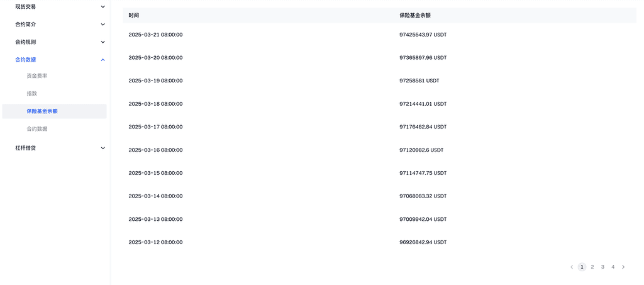Go to 合约数据 sub-page link
This screenshot has height=285, width=644.
[37, 129]
